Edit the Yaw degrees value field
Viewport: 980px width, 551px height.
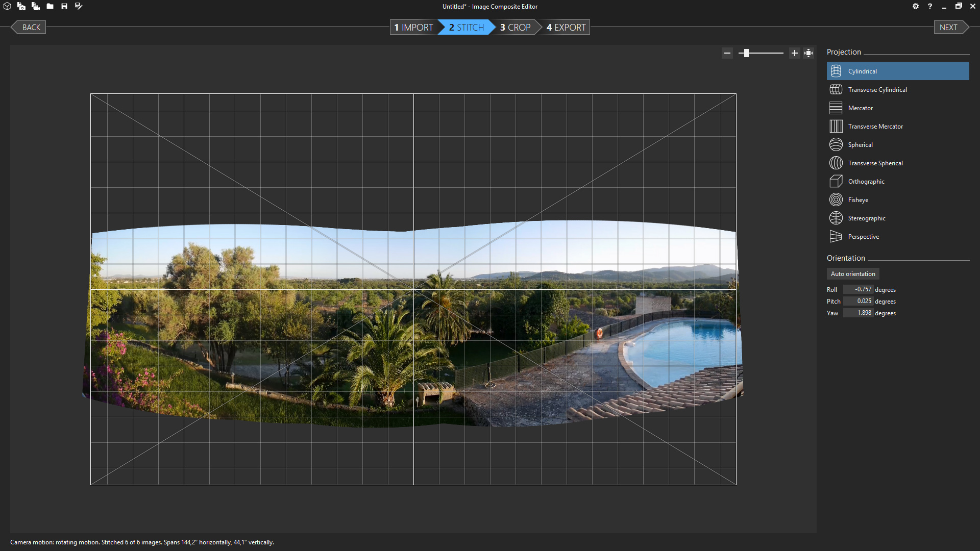click(x=858, y=313)
